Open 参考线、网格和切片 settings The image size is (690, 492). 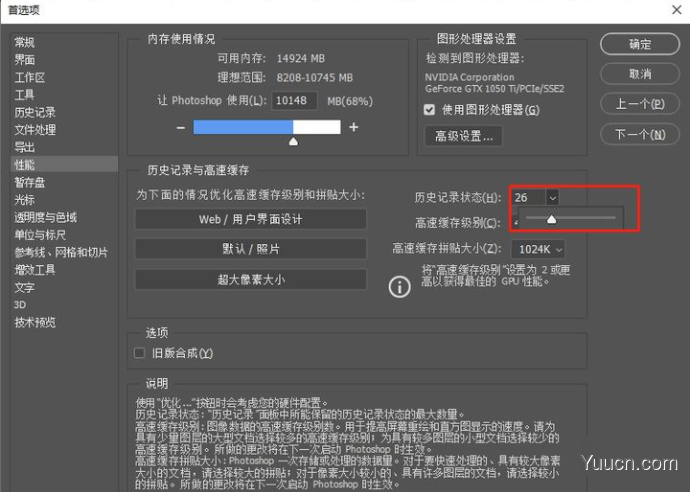(x=61, y=252)
